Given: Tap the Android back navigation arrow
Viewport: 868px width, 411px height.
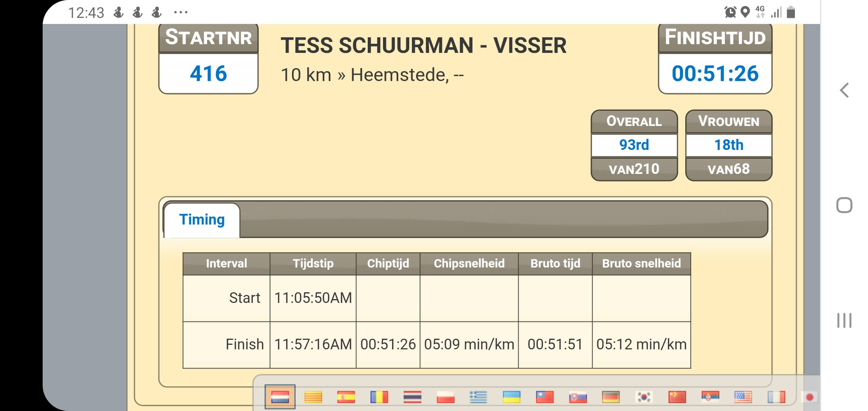Looking at the screenshot, I should tap(844, 91).
